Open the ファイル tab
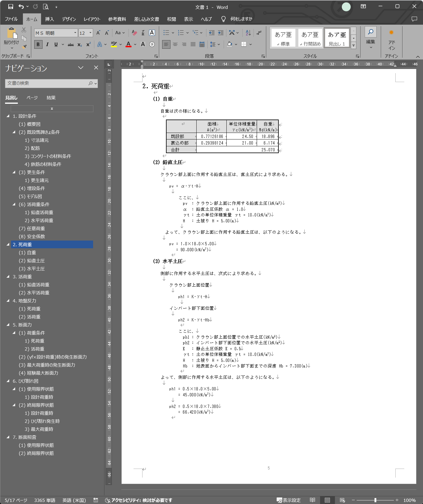The width and height of the screenshot is (423, 504). [11, 19]
